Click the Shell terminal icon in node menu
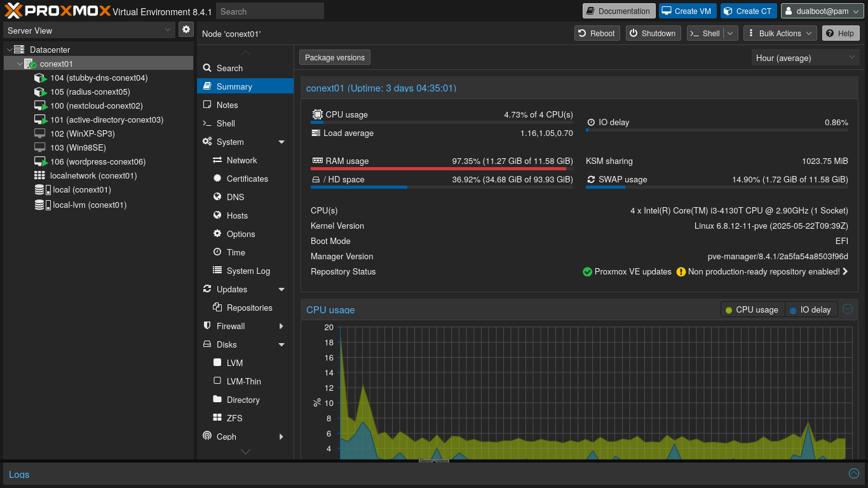 point(207,123)
